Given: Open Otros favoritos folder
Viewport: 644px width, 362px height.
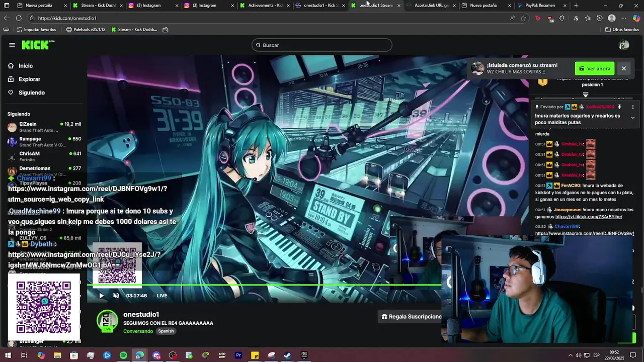Looking at the screenshot, I should [x=622, y=30].
